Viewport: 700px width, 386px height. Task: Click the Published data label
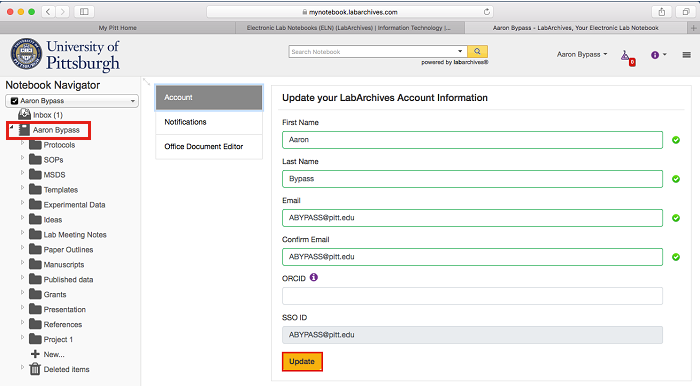click(x=68, y=280)
